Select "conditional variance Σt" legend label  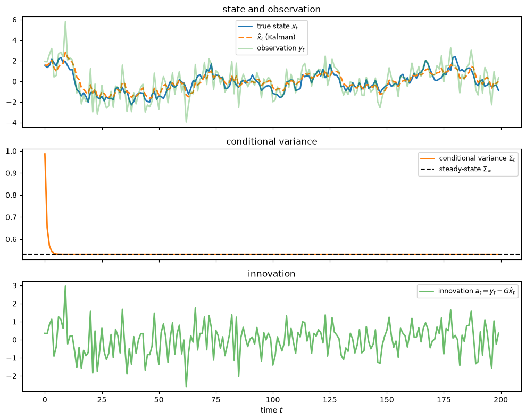tap(477, 158)
